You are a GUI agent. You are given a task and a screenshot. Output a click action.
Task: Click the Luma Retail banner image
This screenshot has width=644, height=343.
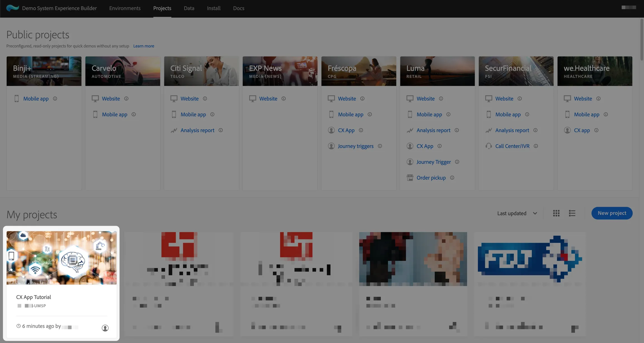(x=437, y=71)
